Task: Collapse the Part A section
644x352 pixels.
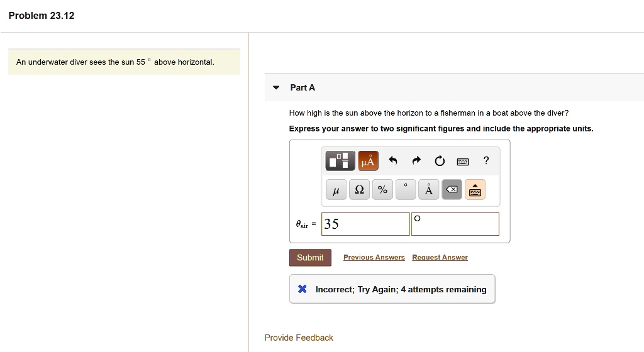Action: point(275,88)
